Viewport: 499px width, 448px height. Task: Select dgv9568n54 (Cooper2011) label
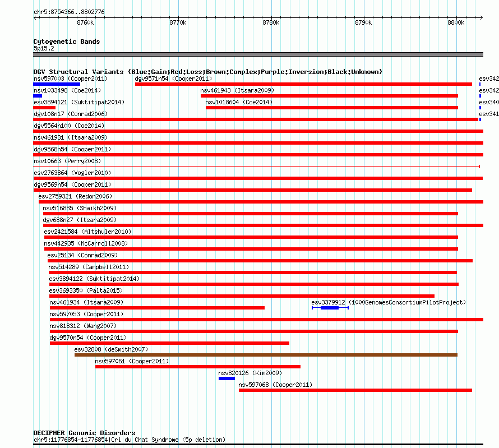[72, 149]
